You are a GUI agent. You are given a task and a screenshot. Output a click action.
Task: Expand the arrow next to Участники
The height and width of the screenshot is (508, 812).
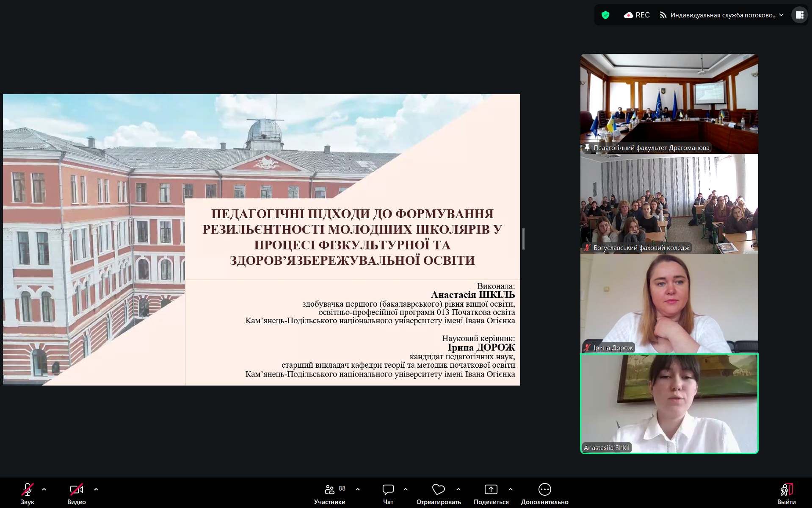pyautogui.click(x=358, y=489)
